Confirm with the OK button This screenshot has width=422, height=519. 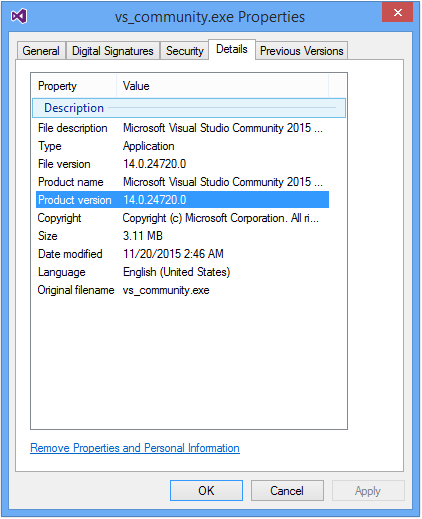206,491
